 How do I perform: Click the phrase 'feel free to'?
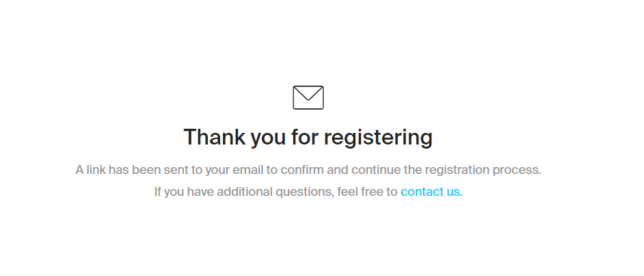pyautogui.click(x=367, y=192)
